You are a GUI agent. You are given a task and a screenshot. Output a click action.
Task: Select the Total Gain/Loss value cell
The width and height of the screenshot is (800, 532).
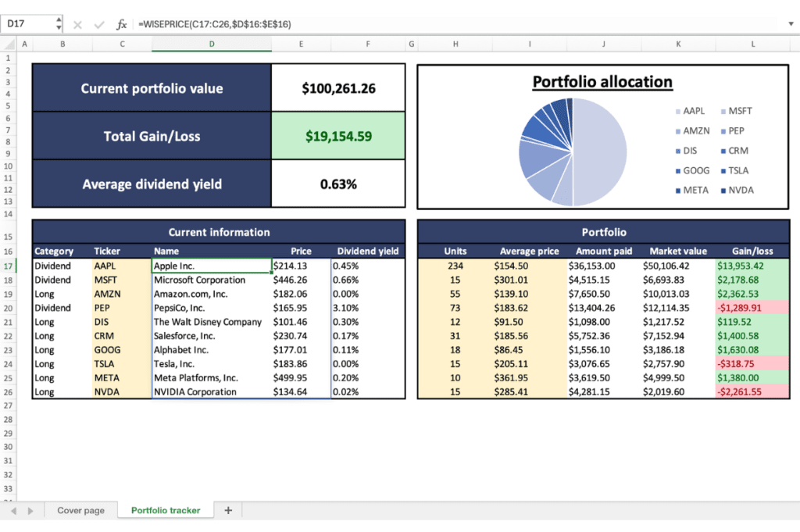point(338,136)
